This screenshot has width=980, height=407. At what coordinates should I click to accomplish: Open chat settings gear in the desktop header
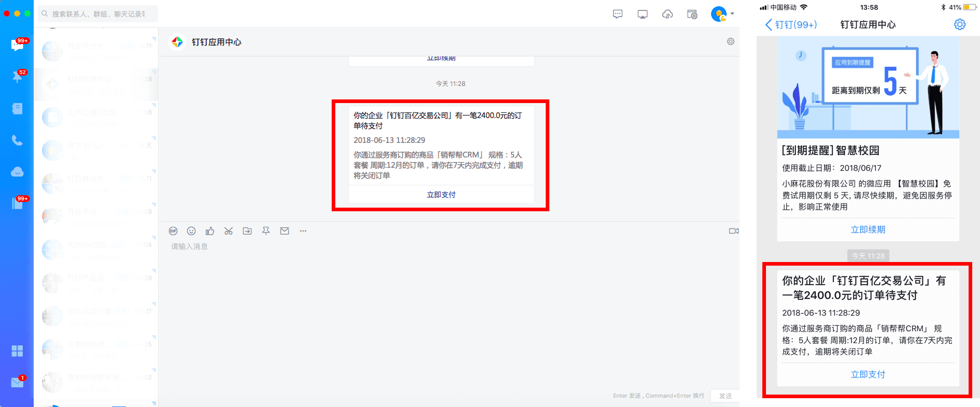click(731, 41)
